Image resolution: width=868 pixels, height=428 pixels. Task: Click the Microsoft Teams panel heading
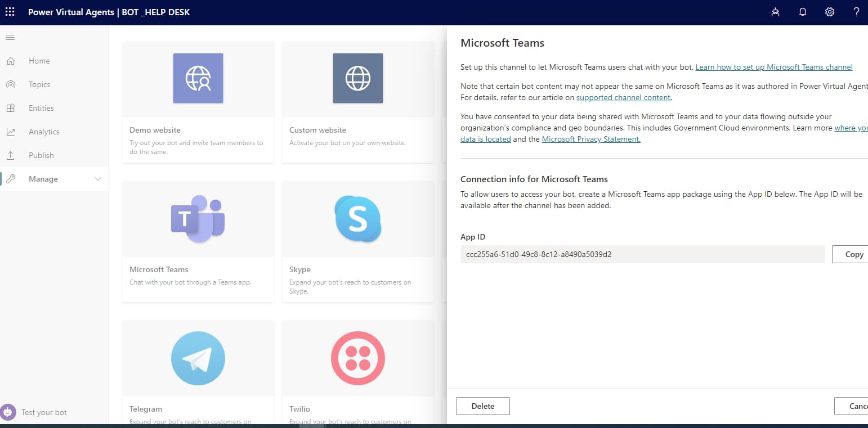click(x=502, y=43)
